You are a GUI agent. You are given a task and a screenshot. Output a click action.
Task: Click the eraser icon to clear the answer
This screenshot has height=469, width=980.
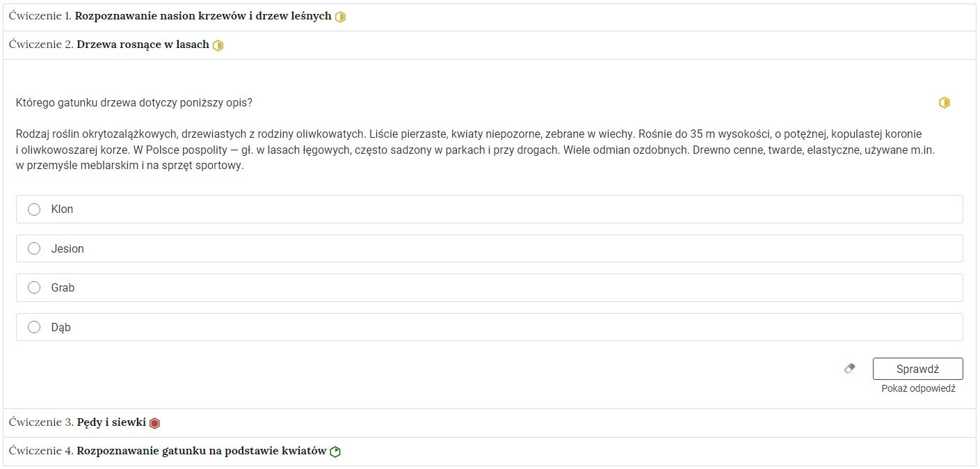coord(849,368)
